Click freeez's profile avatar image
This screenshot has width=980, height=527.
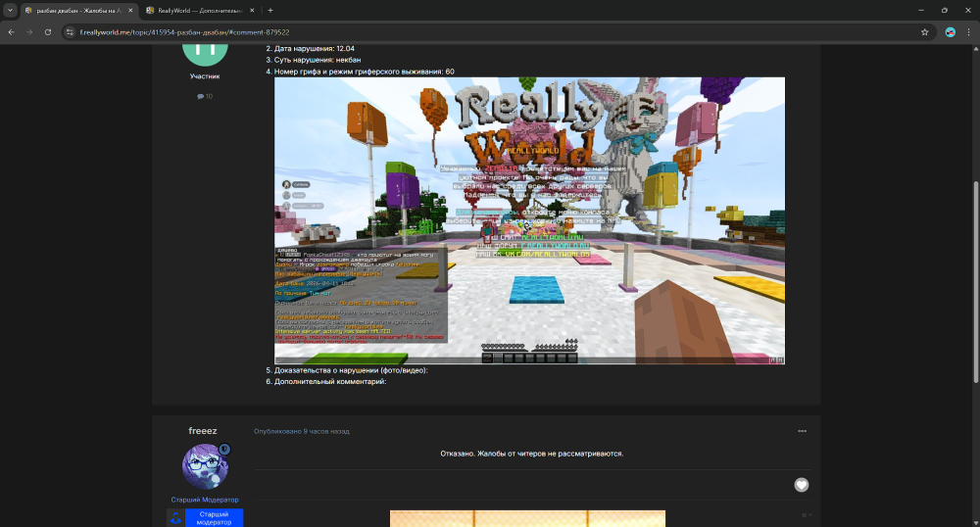(x=205, y=466)
